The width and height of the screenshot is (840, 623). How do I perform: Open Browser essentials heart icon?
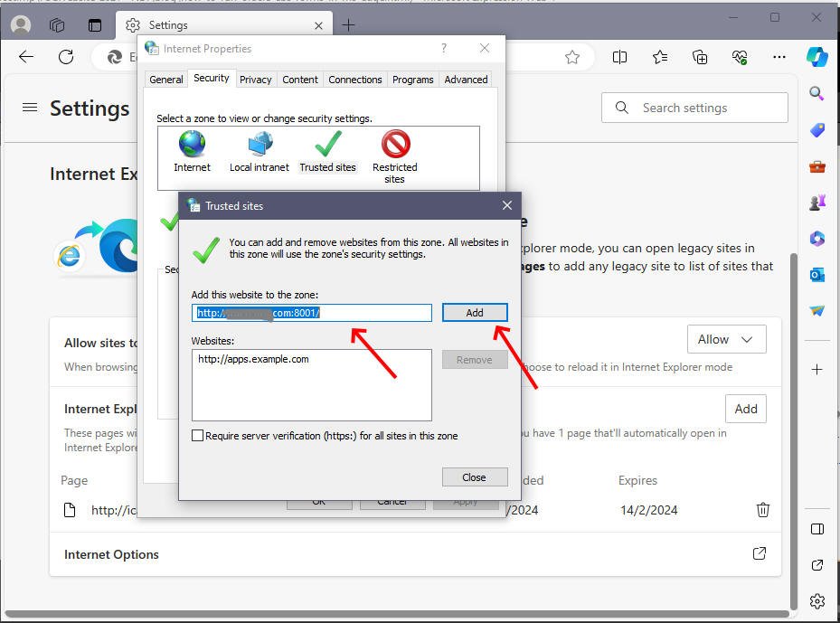pos(740,57)
